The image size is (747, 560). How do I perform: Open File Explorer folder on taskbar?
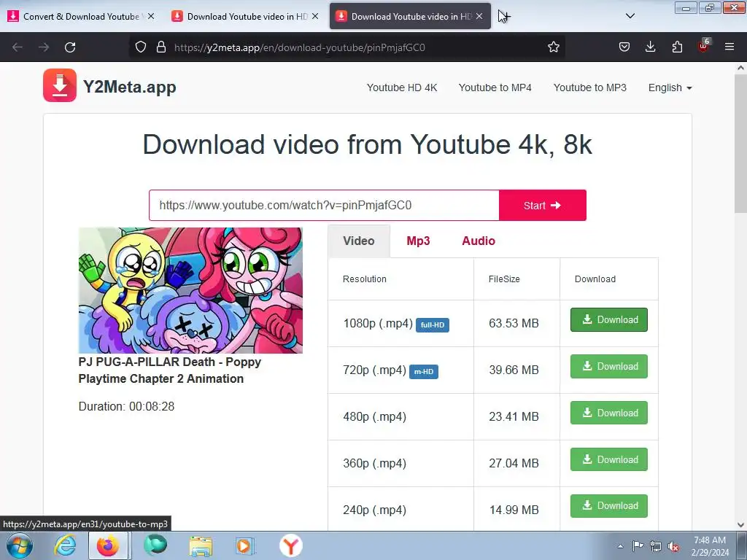[x=201, y=546]
